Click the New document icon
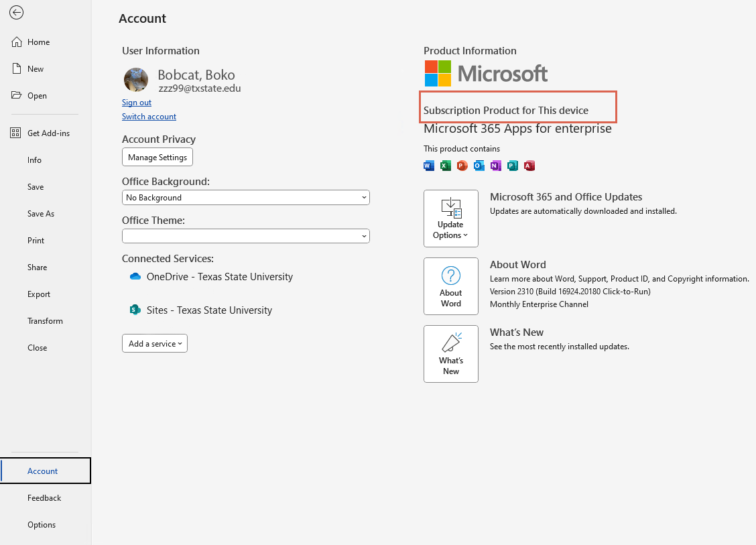 pos(17,69)
